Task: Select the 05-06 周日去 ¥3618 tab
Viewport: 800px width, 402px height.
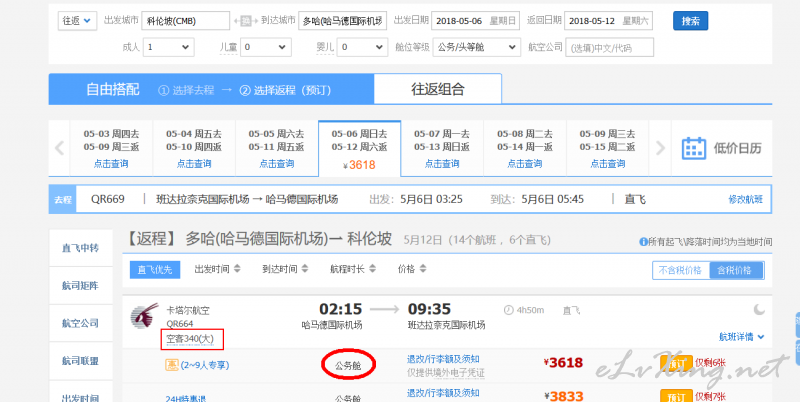Action: click(x=360, y=148)
